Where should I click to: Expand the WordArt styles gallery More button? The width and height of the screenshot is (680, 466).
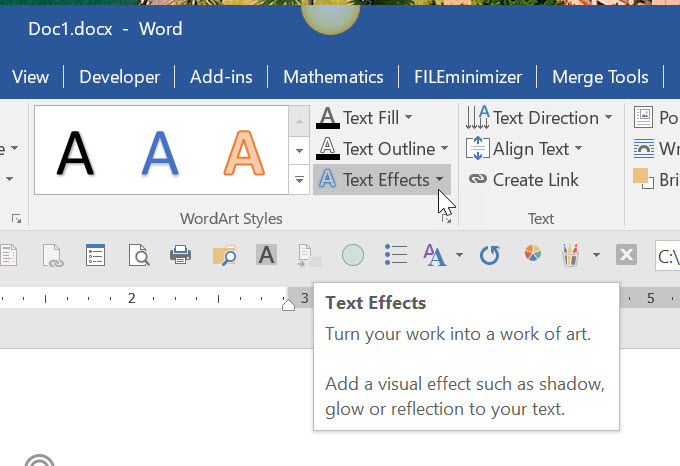point(299,179)
